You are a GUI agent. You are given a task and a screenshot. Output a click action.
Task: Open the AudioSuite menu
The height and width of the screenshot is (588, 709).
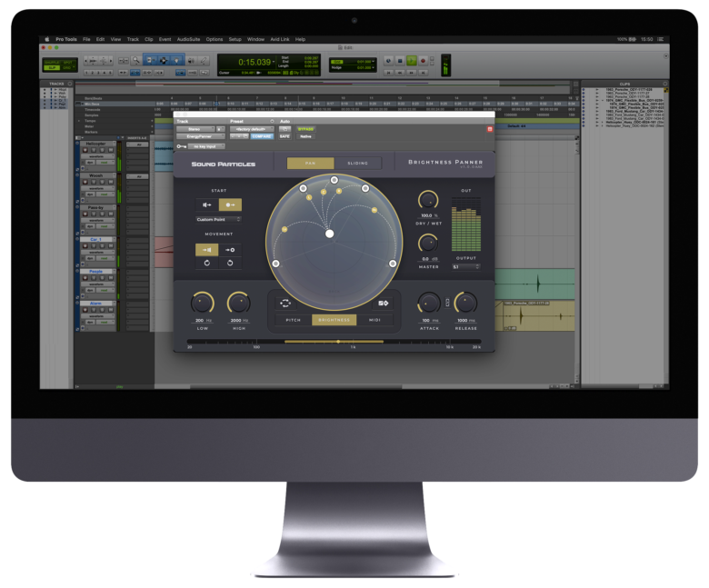pos(188,40)
